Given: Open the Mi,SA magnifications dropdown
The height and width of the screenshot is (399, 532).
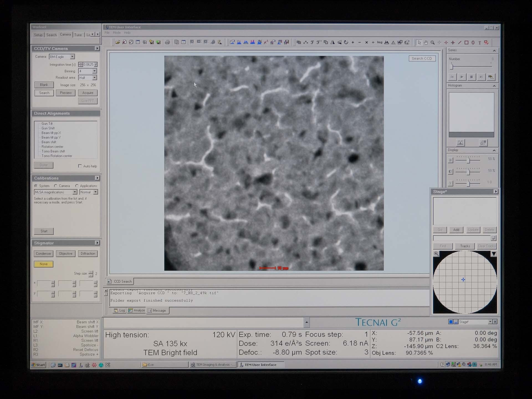Looking at the screenshot, I should [75, 192].
